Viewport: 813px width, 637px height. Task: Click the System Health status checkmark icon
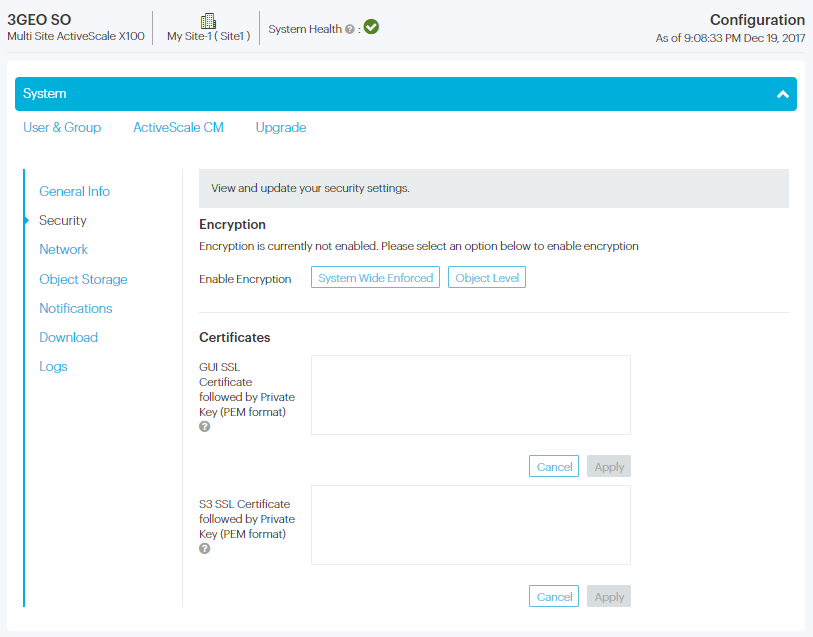pos(370,27)
